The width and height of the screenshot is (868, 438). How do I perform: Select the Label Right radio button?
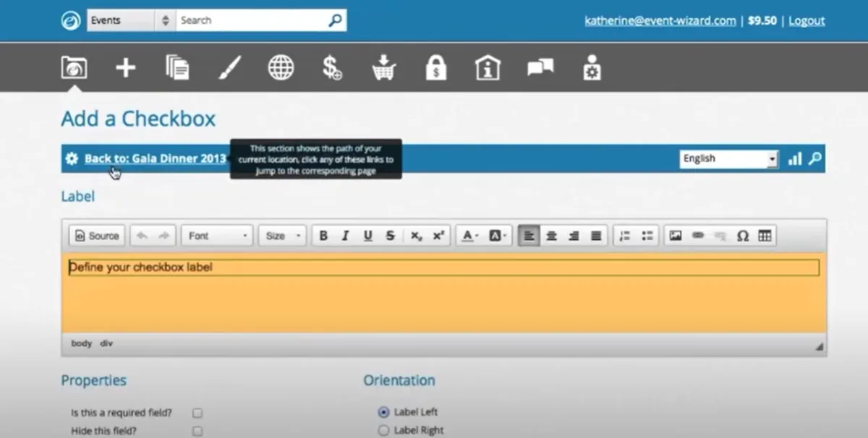(x=383, y=430)
